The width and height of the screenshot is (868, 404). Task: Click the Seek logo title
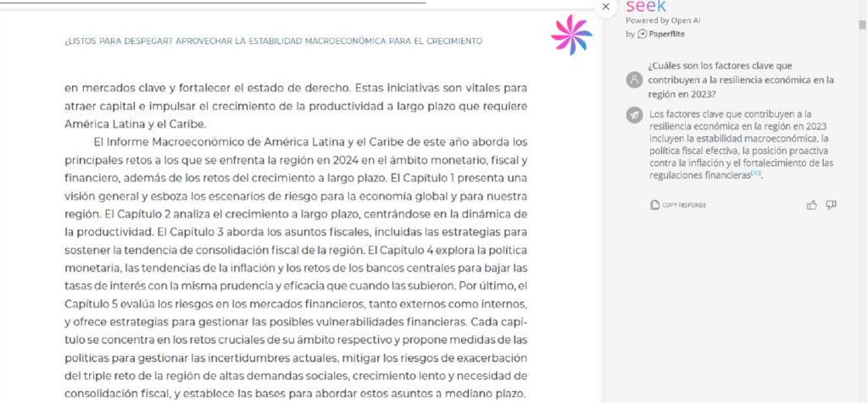pyautogui.click(x=646, y=7)
